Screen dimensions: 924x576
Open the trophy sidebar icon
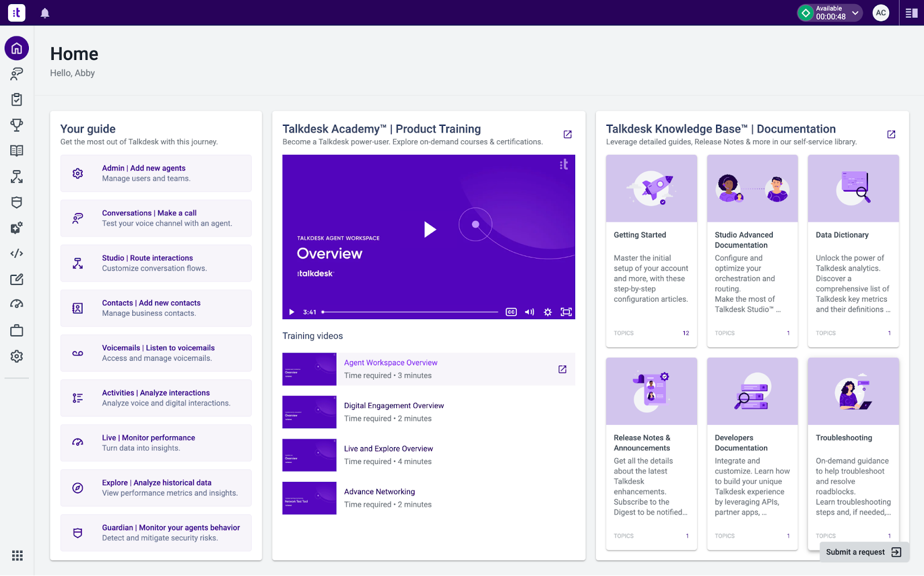tap(17, 125)
